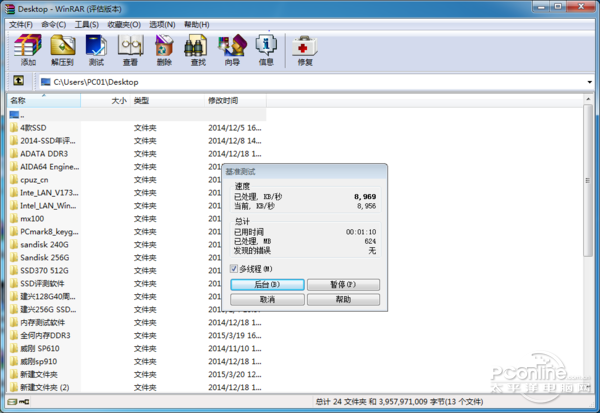
Task: Click the 查找 (Find) binoculars icon
Action: [x=198, y=49]
